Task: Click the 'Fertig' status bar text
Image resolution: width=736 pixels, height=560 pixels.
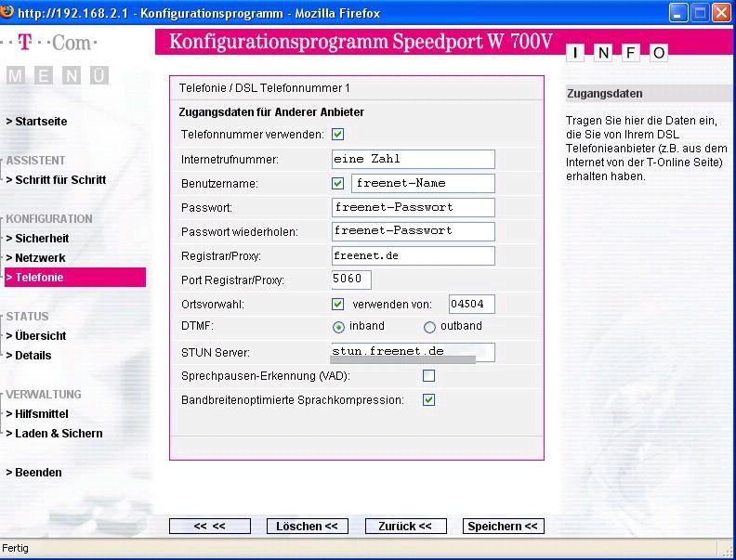Action: [x=15, y=548]
